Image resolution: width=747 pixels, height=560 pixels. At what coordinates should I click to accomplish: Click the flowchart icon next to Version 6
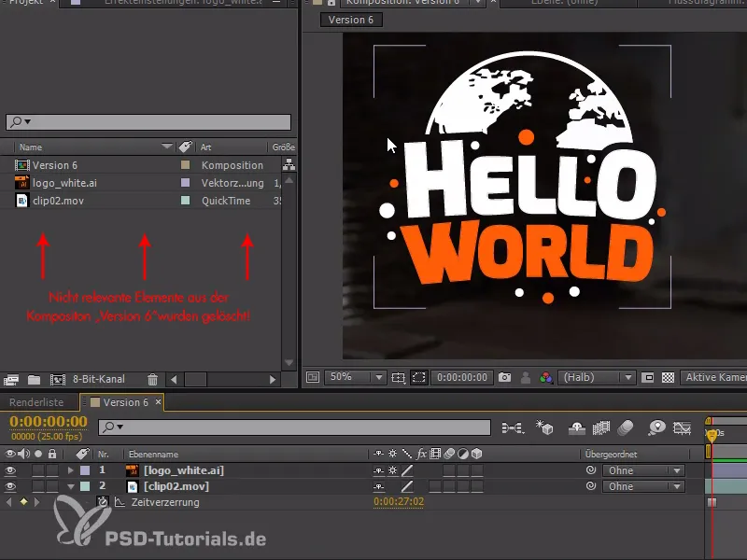(x=289, y=165)
